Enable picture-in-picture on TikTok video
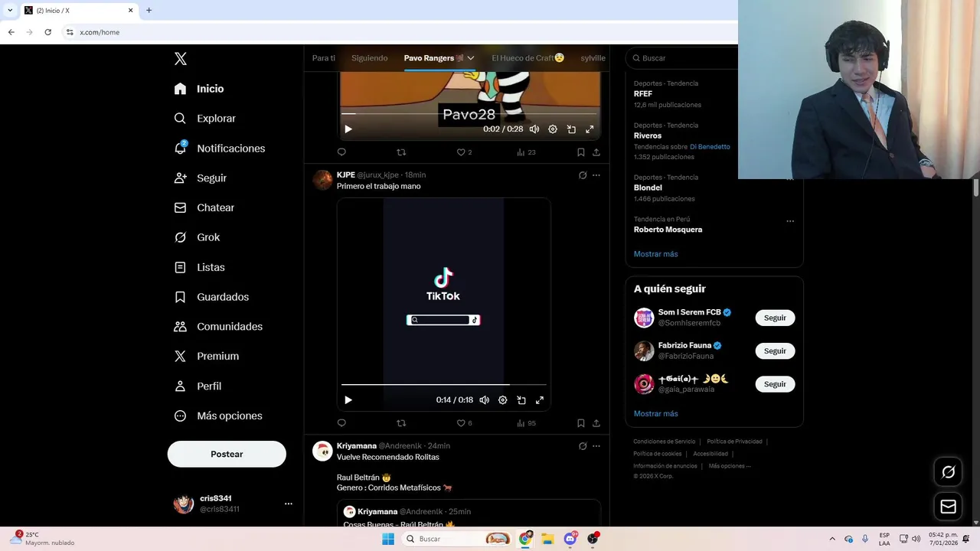The height and width of the screenshot is (551, 980). 521,400
